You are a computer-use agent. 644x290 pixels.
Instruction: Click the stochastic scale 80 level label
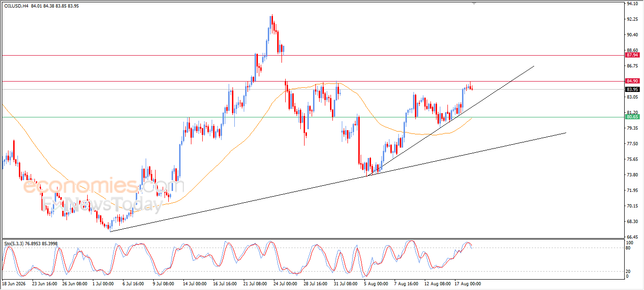(629, 248)
